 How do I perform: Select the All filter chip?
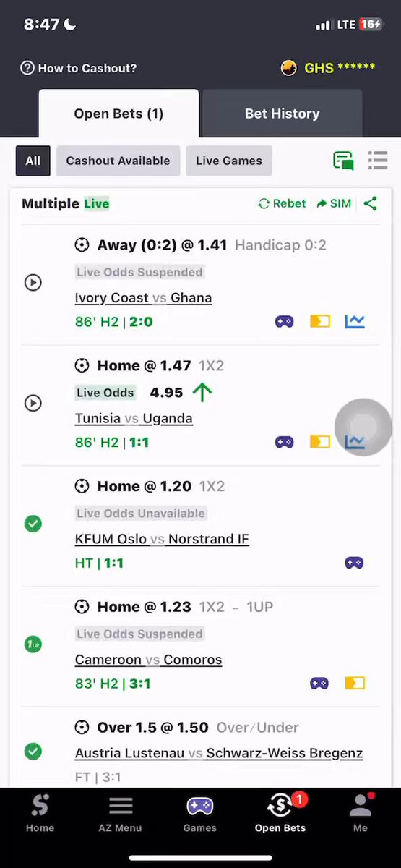[x=33, y=161]
